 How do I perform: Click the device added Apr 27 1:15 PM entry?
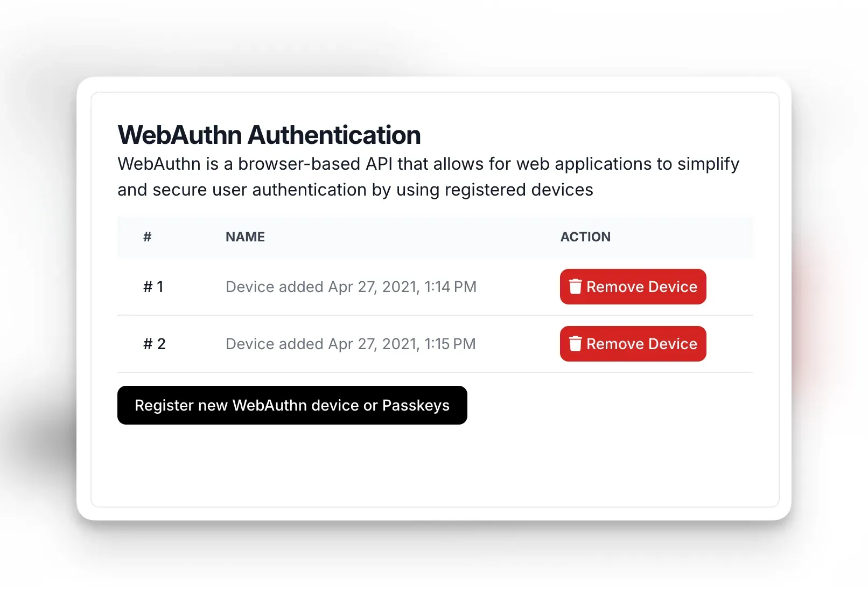(350, 344)
